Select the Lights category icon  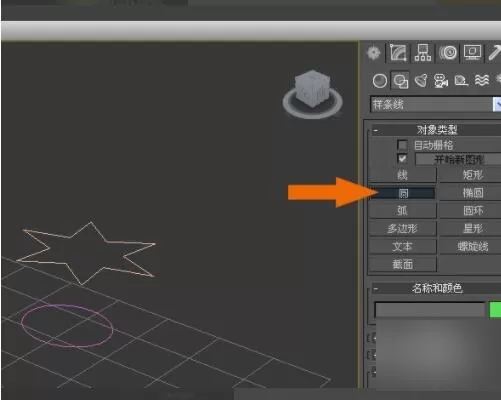421,81
